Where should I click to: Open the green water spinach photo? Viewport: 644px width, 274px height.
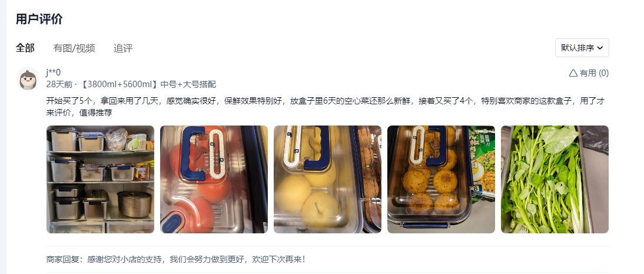[x=555, y=179]
